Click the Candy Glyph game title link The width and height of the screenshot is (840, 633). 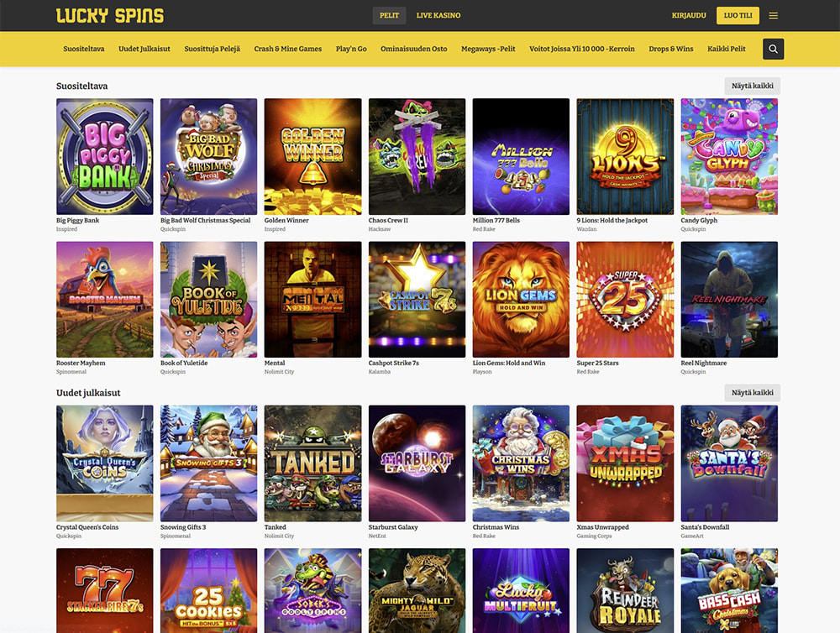pyautogui.click(x=699, y=220)
